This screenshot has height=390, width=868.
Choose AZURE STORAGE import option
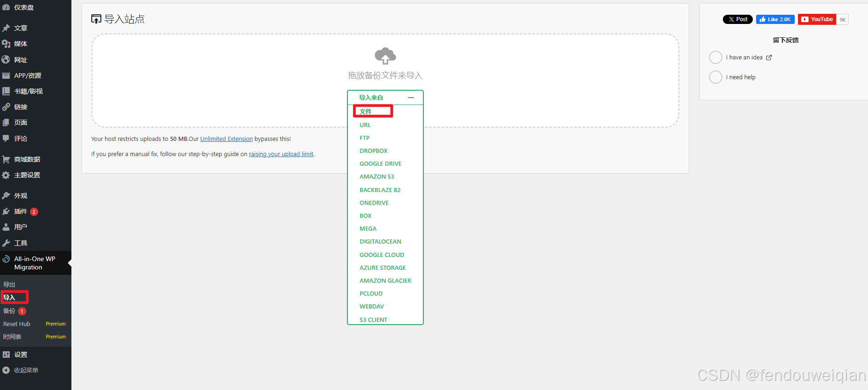click(383, 268)
